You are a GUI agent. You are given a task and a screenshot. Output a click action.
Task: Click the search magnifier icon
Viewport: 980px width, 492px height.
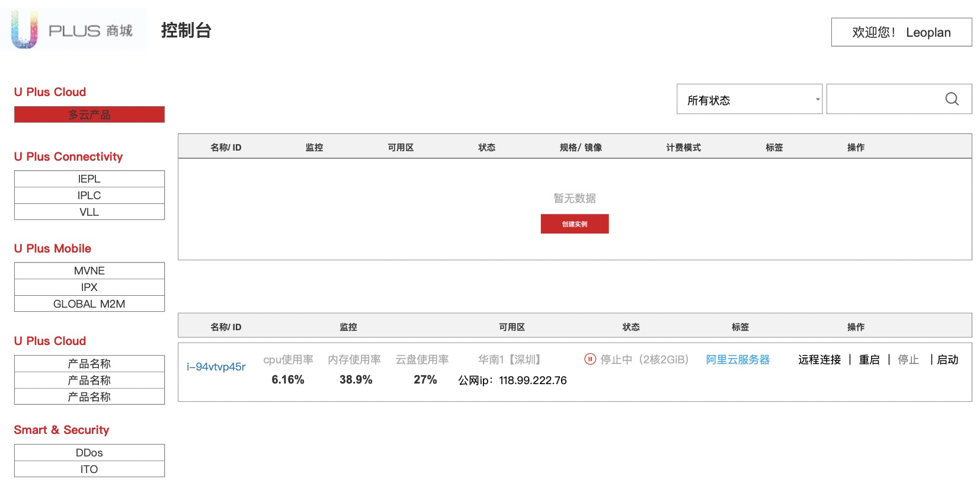point(952,99)
